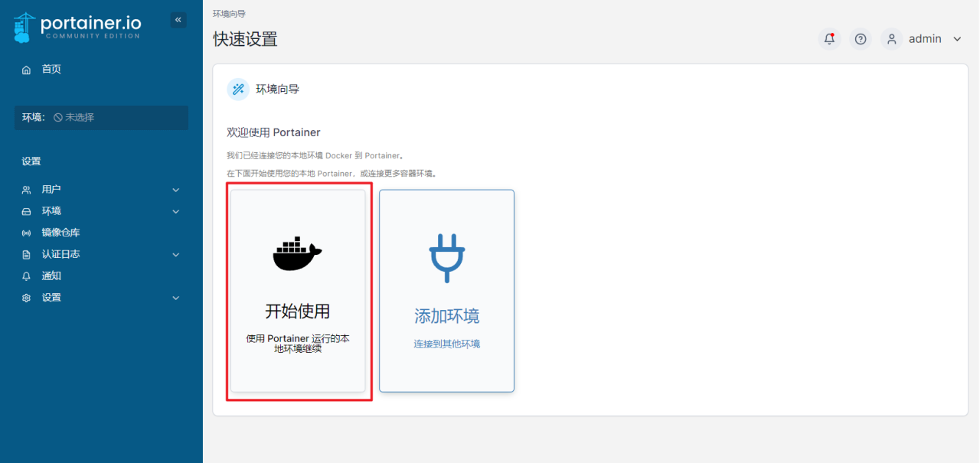The height and width of the screenshot is (463, 980).
Task: Click the sentence 我们已经连接您的本地环境 Docker 到 Portainer
Action: pos(315,155)
